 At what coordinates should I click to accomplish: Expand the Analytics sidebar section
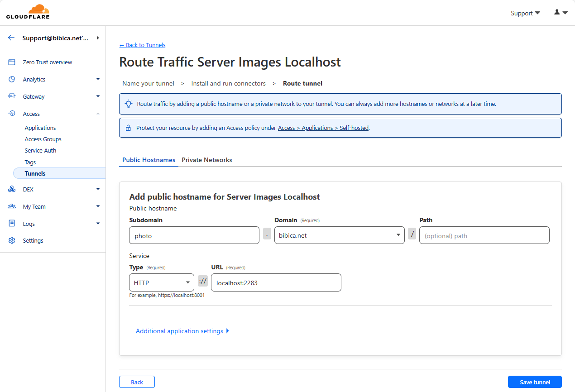click(x=98, y=79)
